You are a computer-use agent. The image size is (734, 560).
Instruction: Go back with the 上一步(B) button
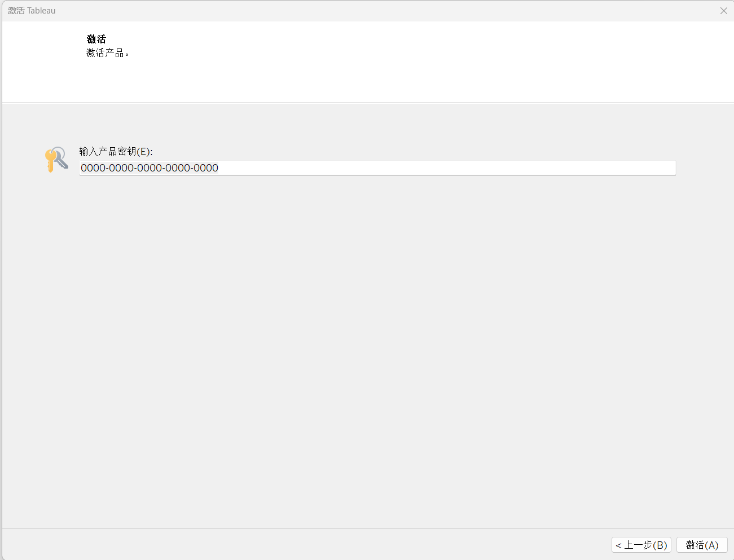click(x=641, y=545)
